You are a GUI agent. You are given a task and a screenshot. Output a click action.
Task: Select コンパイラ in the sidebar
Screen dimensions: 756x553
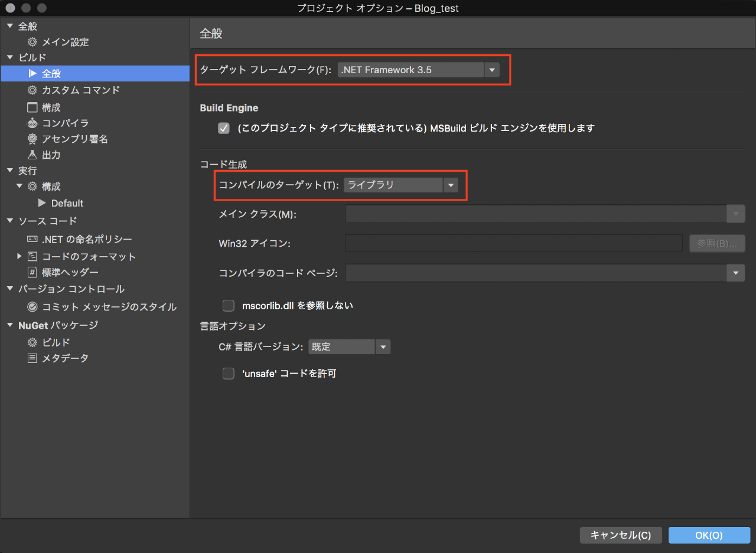[x=65, y=123]
